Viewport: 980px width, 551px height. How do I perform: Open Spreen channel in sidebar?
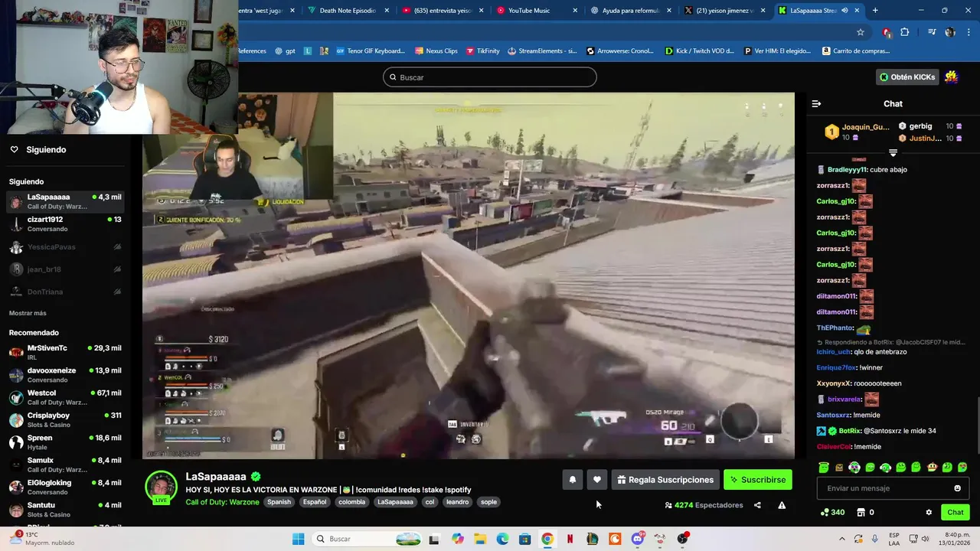click(x=65, y=442)
